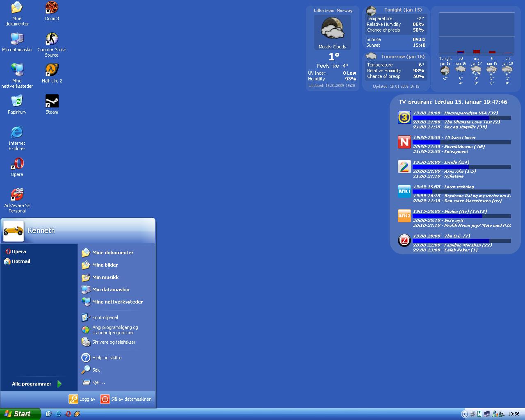Click the Inside (2:4) programme listing

[x=441, y=162]
